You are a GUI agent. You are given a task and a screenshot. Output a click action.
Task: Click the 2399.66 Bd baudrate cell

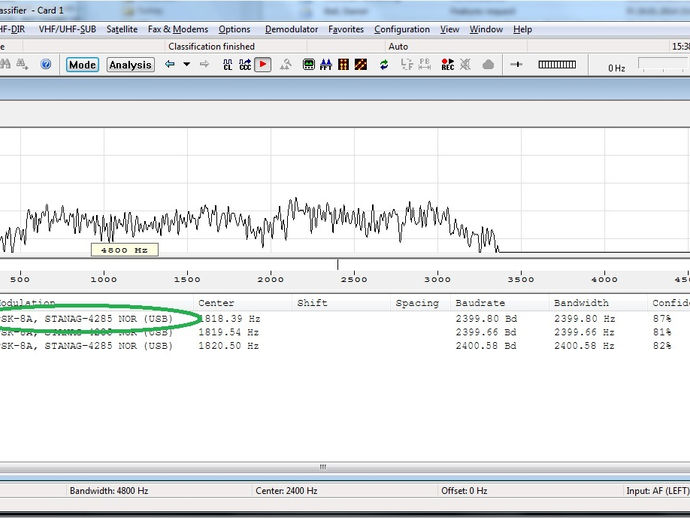486,332
